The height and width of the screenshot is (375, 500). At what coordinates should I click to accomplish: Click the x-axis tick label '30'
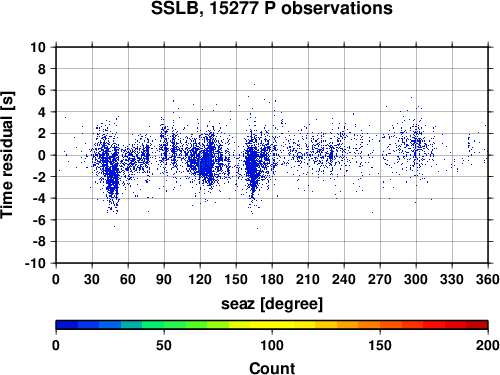coord(92,279)
